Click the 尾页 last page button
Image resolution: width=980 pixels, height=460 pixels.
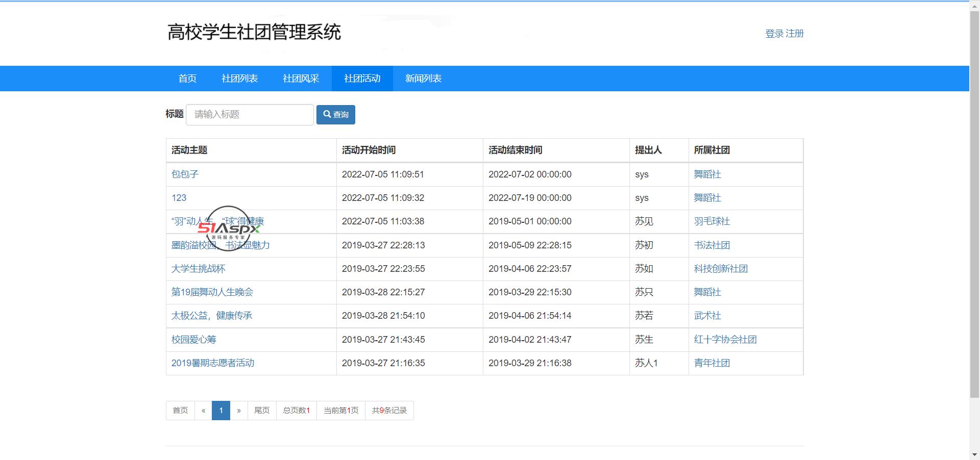pos(262,411)
